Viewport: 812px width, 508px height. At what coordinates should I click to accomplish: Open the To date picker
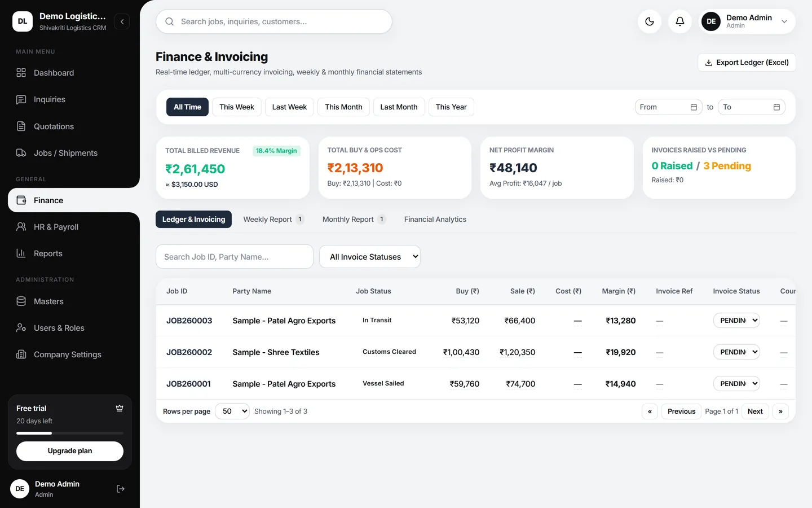(752, 107)
